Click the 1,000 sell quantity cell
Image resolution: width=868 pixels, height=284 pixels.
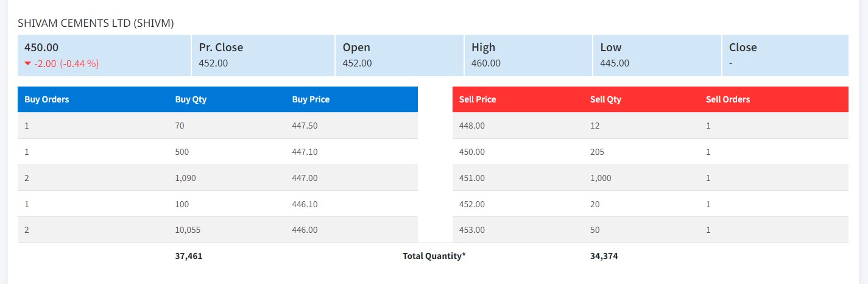(601, 178)
